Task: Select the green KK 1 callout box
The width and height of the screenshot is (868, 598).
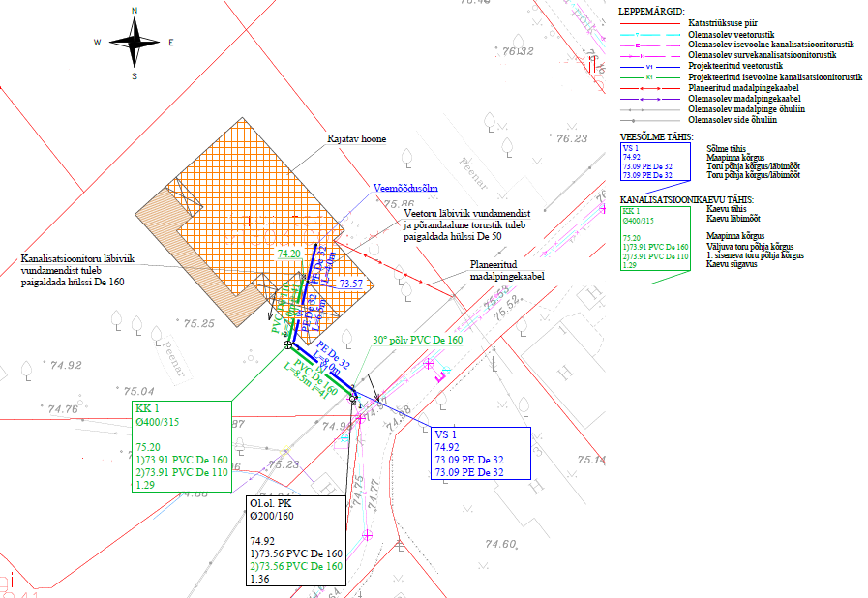Action: tap(182, 448)
